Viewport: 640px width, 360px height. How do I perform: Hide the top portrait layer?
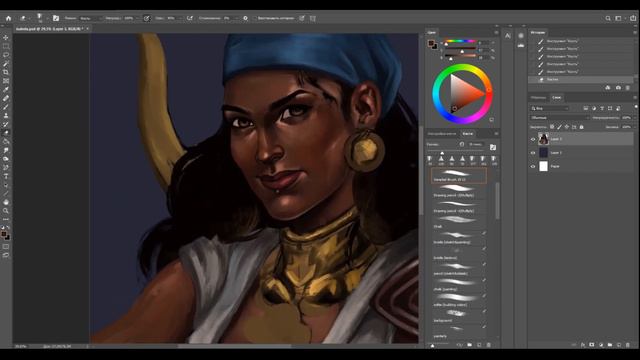(533, 139)
